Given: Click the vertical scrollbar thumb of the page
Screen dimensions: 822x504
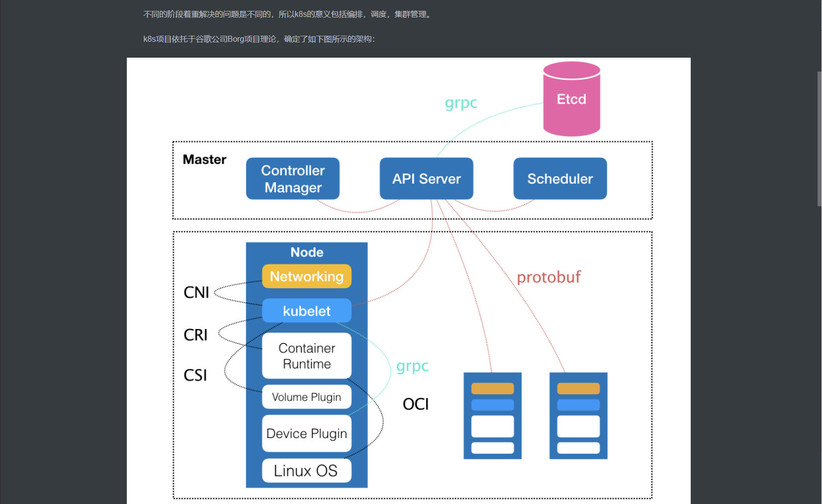Looking at the screenshot, I should click(x=819, y=139).
